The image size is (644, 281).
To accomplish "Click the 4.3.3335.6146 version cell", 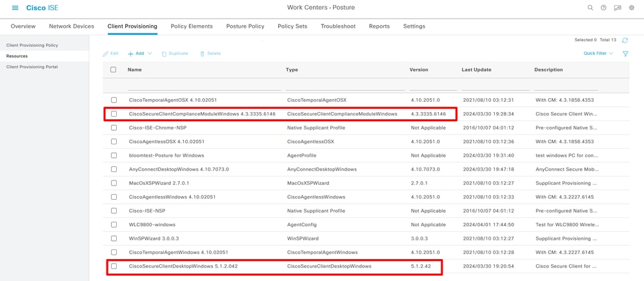I will point(428,113).
